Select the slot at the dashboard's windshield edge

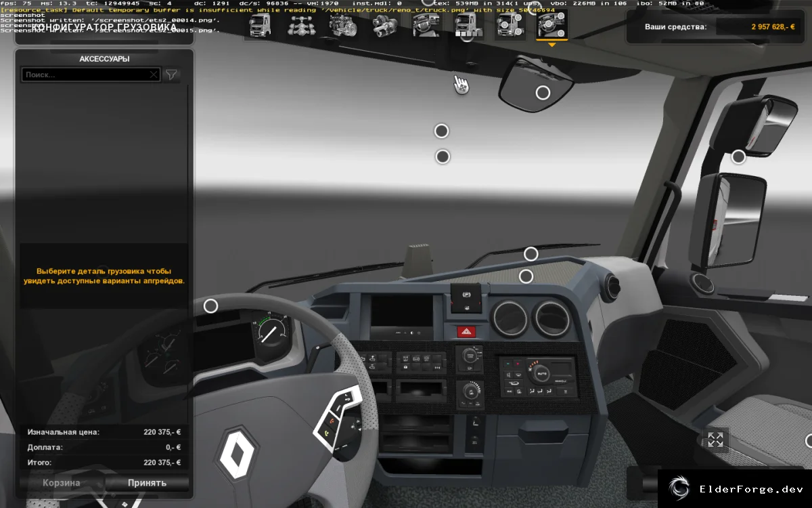531,254
